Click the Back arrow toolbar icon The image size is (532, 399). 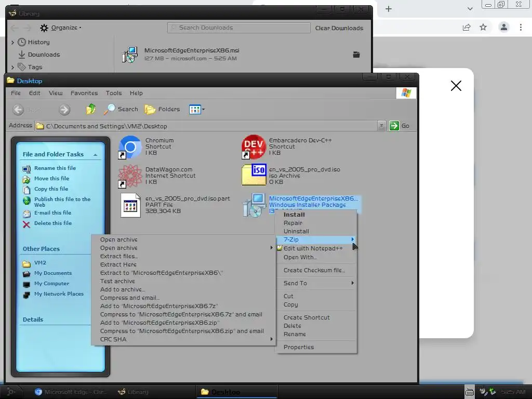coord(18,110)
